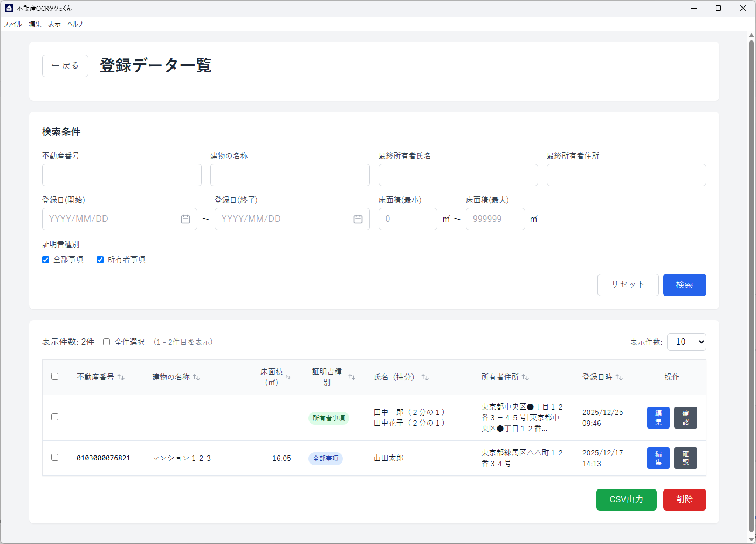Open the calendar picker for 登録日(終了)
This screenshot has height=544, width=756.
[x=358, y=219]
